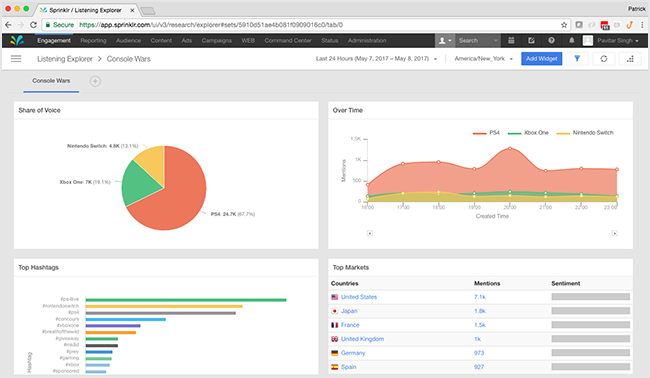Open the Pavitar Singh user menu
Screen dimensions: 650x378
[x=611, y=40]
